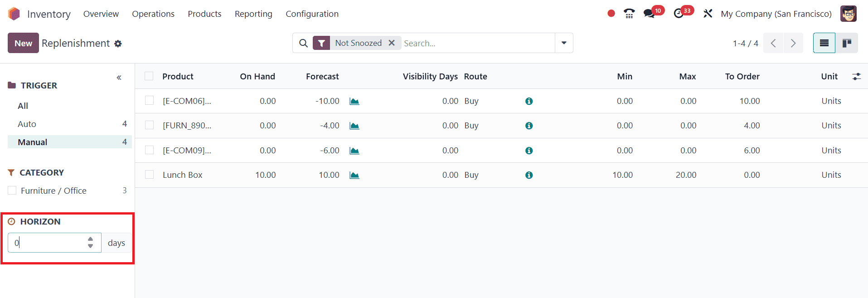
Task: Open the VoIP phone icon
Action: pyautogui.click(x=629, y=14)
